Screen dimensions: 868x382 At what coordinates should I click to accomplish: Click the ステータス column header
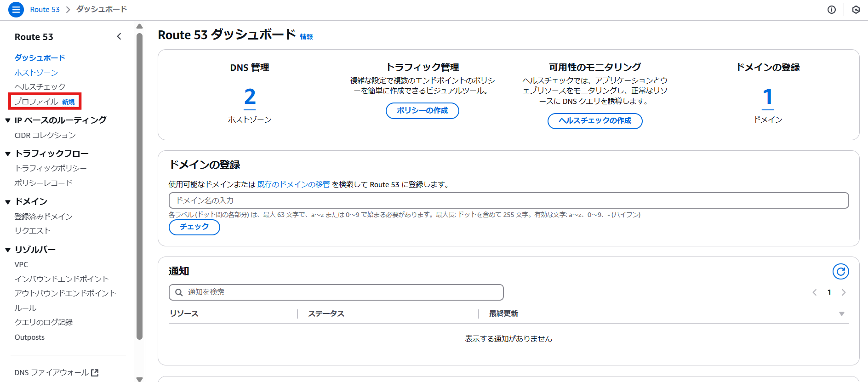(x=326, y=314)
